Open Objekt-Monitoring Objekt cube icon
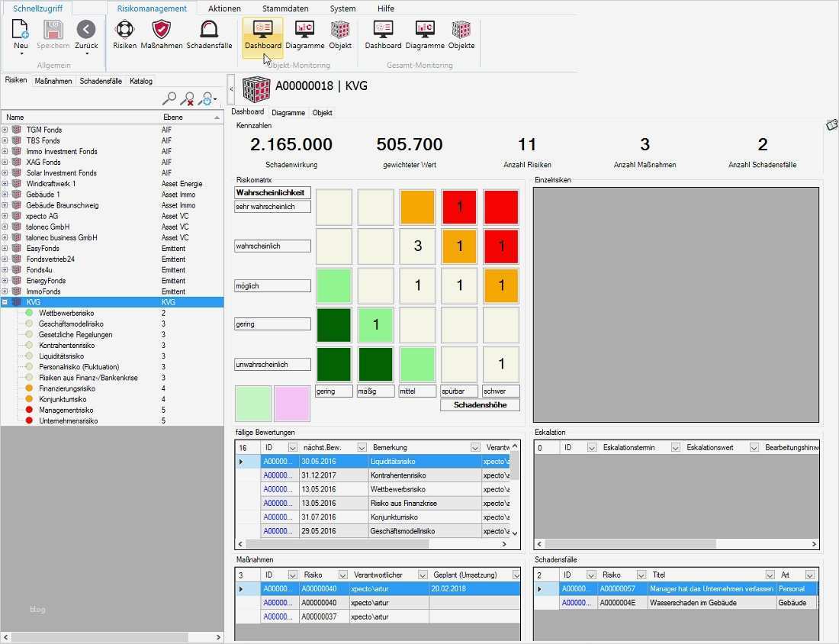This screenshot has width=839, height=644. pyautogui.click(x=339, y=30)
